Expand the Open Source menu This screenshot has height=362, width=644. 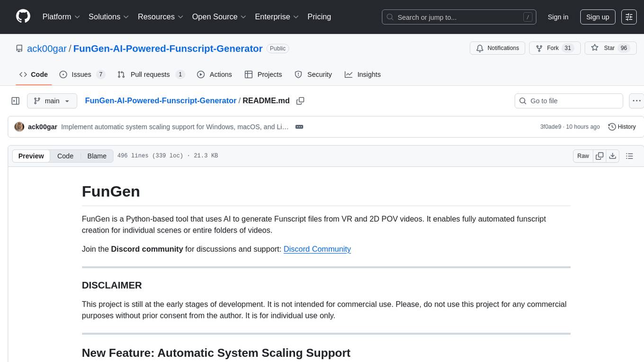coord(219,17)
